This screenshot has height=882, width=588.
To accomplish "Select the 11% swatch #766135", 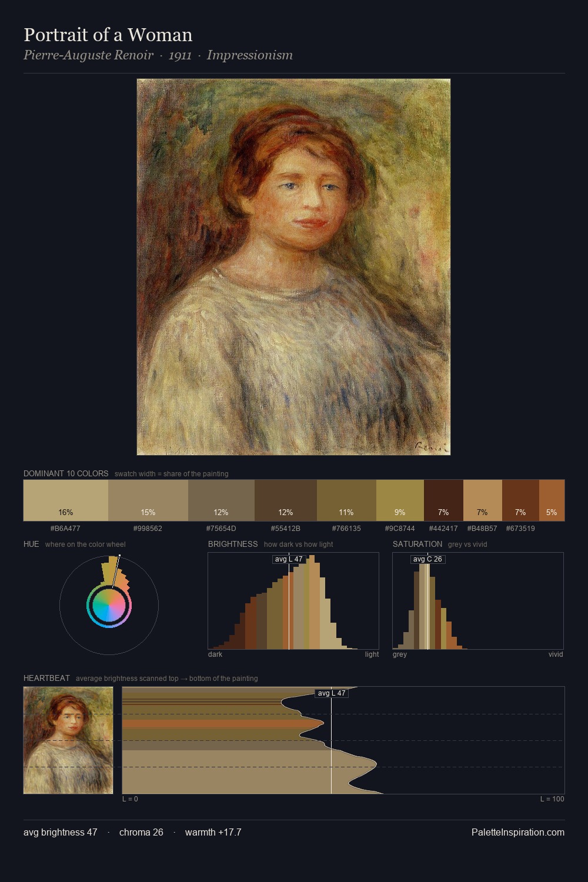I will point(346,500).
